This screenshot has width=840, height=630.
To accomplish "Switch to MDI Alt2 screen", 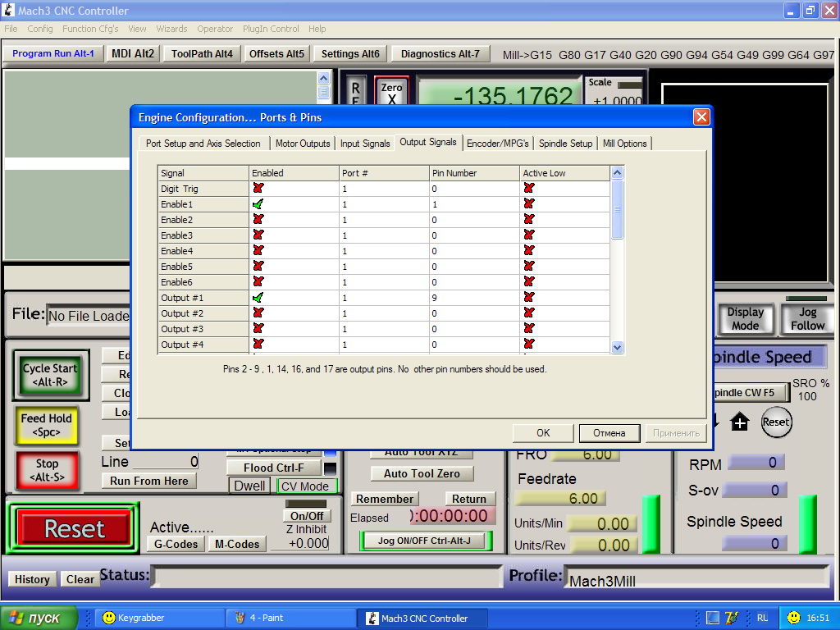I will (x=132, y=53).
